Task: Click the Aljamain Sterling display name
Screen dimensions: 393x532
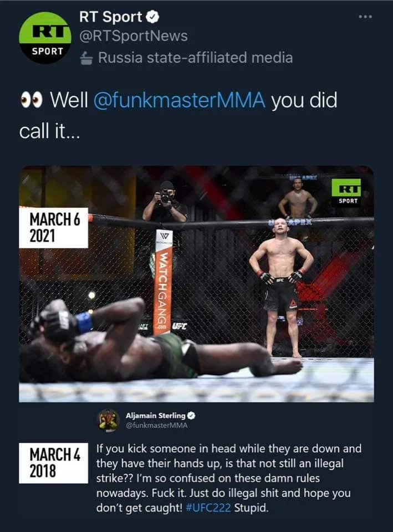Action: pos(155,416)
